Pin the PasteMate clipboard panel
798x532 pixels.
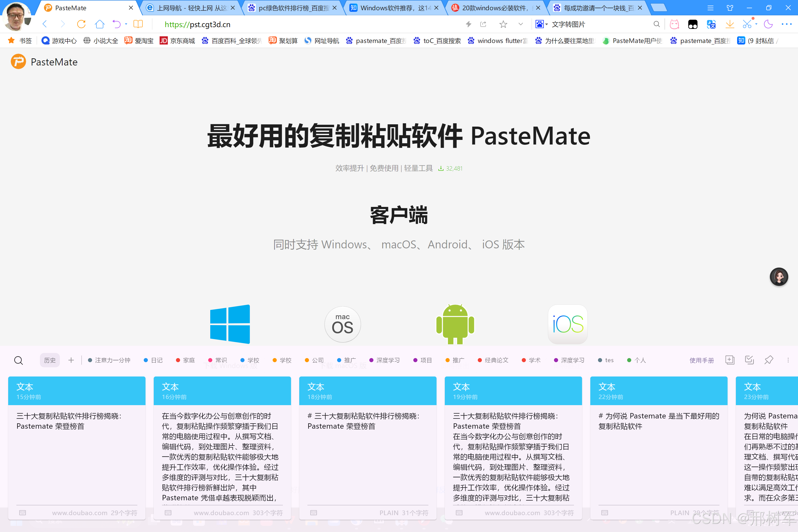pos(769,360)
